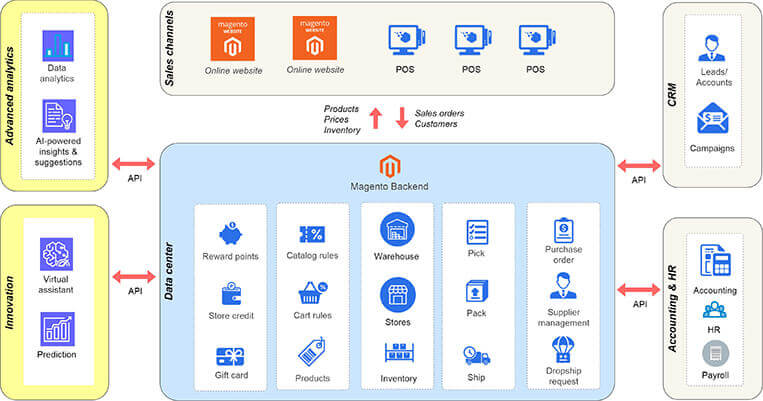This screenshot has height=401, width=763.
Task: Select the Reward points piggy bank icon
Action: [231, 233]
